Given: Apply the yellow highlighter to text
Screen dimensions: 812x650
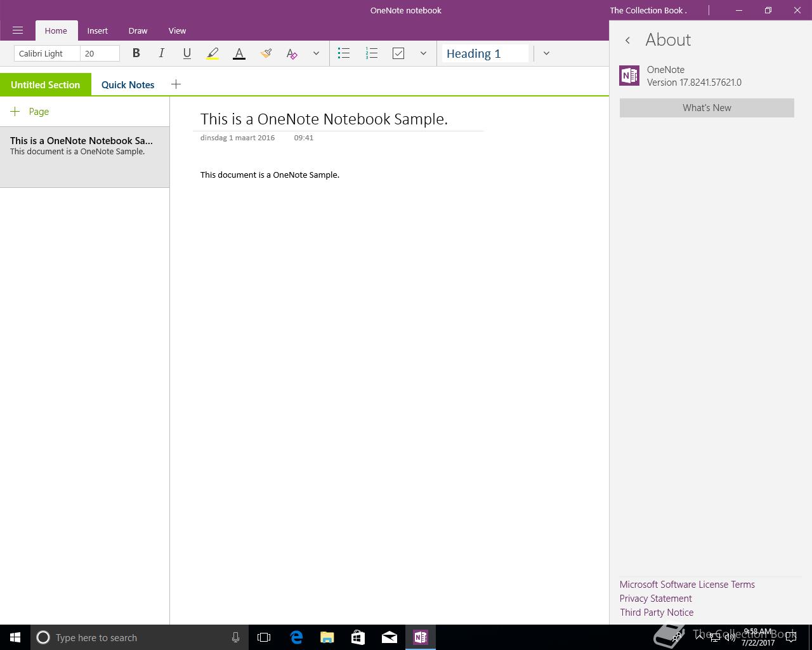Looking at the screenshot, I should tap(213, 54).
